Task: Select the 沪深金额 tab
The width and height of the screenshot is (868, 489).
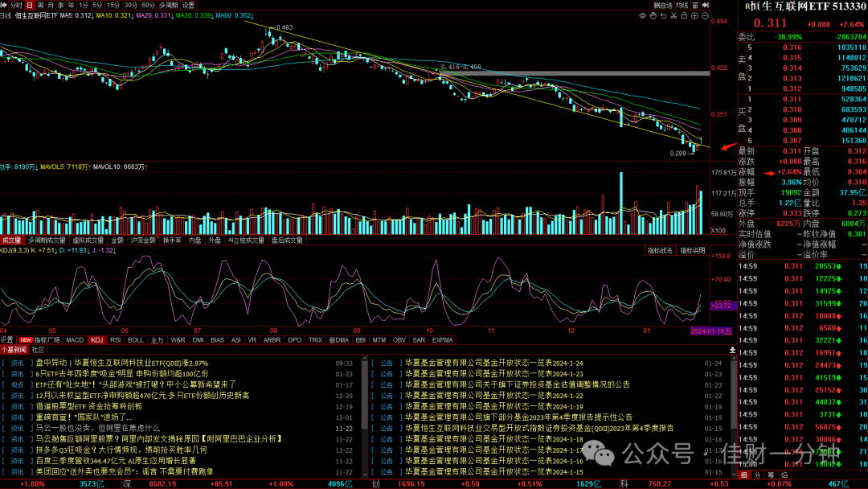Action: click(143, 240)
